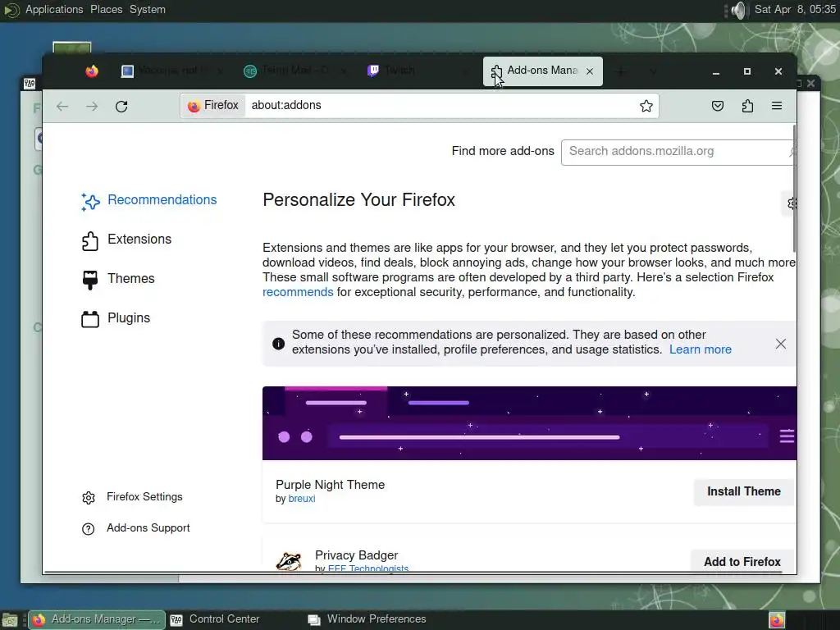Viewport: 840px width, 630px height.
Task: Bookmark this page with star icon
Action: (x=646, y=106)
